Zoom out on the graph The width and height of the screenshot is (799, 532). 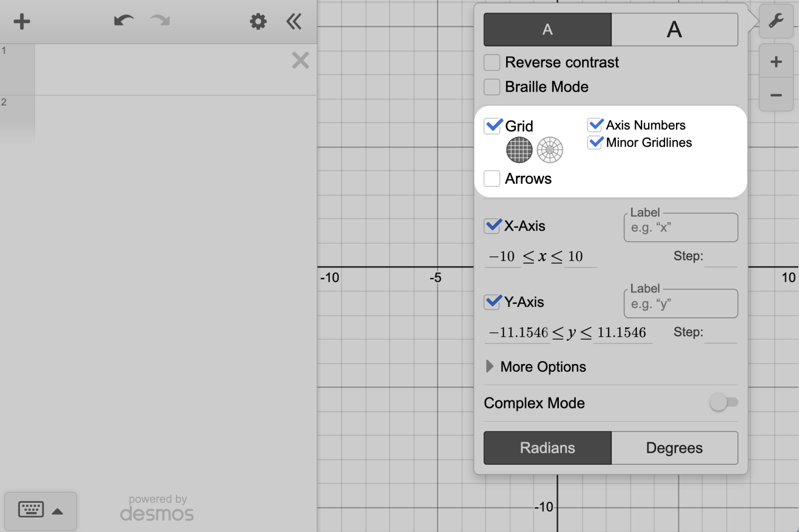776,95
